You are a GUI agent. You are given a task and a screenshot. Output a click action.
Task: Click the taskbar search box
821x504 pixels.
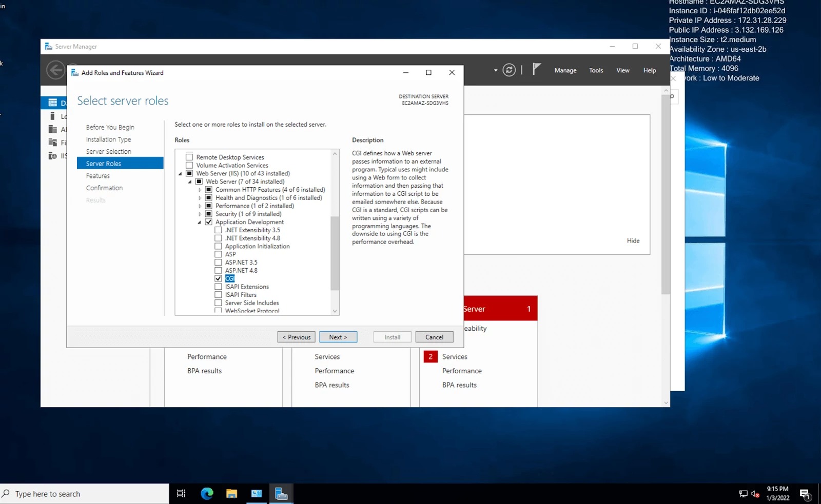(x=85, y=494)
